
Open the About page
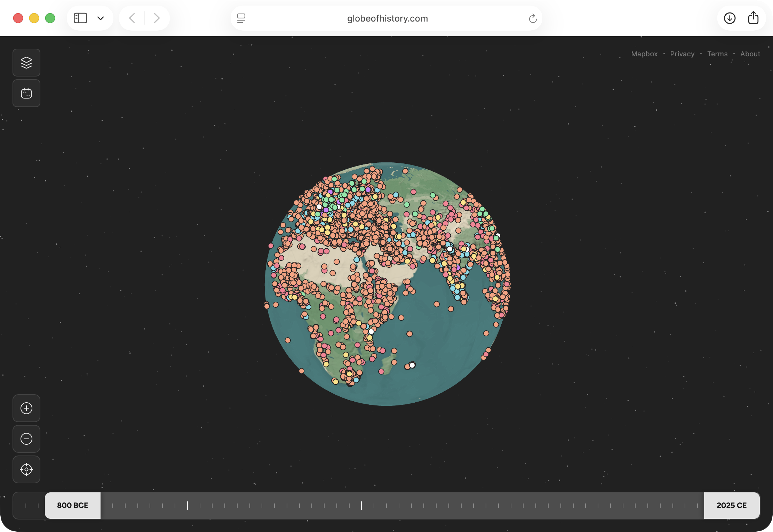750,54
